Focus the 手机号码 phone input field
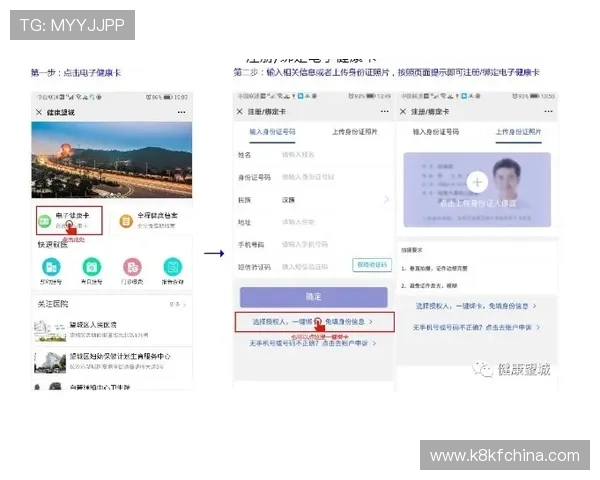Screen dimensions: 600x480 (x=313, y=244)
